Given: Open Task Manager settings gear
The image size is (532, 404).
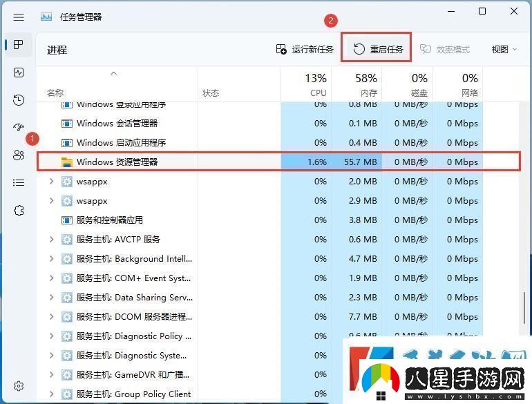Looking at the screenshot, I should (x=19, y=386).
